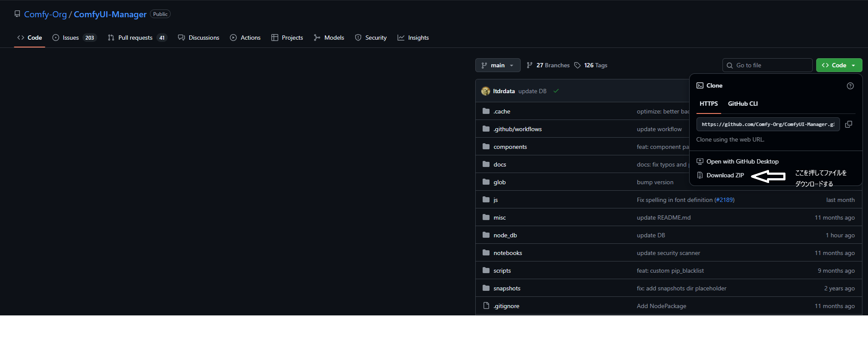Viewport: 868px width, 340px height.
Task: Open the #2189 pull request link
Action: (x=724, y=200)
